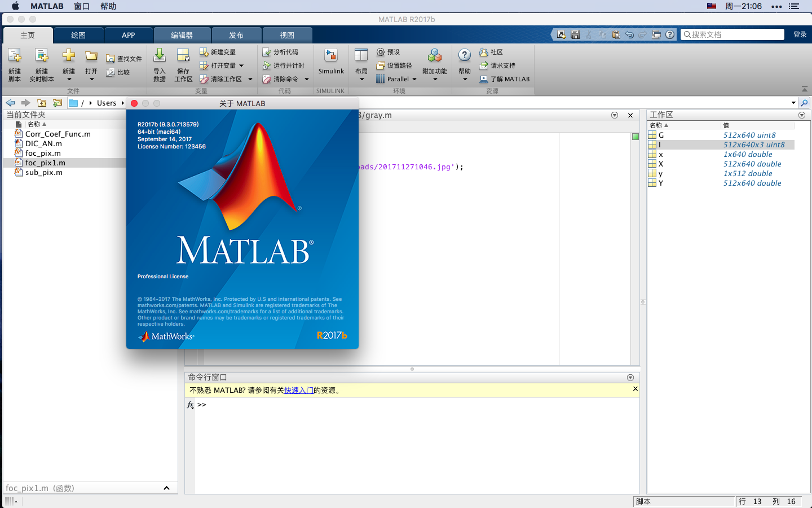Open the 窗口 menu in menu bar
The image size is (812, 508).
[x=82, y=6]
